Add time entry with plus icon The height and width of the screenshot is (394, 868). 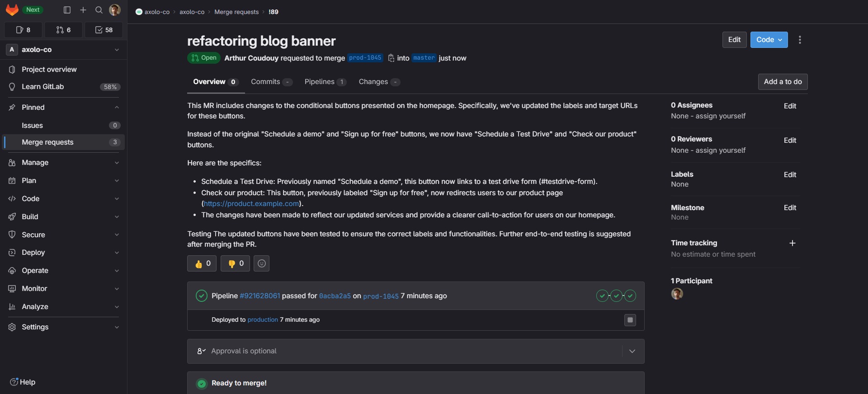pos(792,243)
